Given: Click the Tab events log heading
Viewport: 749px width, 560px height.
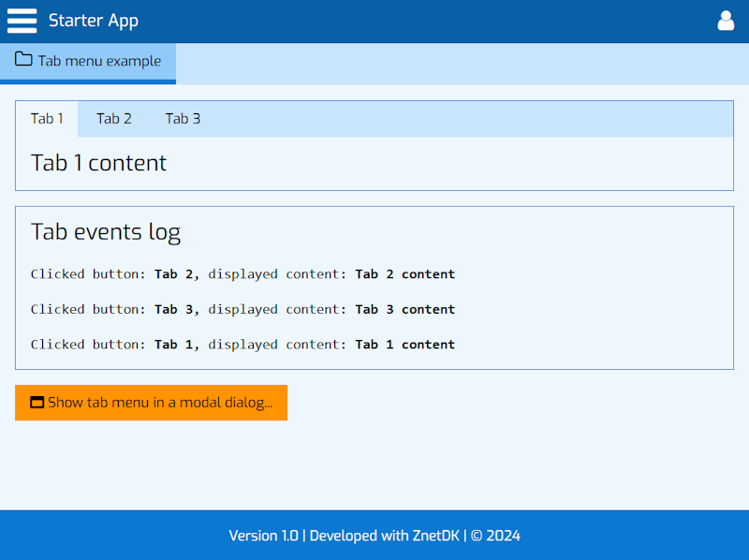Looking at the screenshot, I should coord(106,231).
